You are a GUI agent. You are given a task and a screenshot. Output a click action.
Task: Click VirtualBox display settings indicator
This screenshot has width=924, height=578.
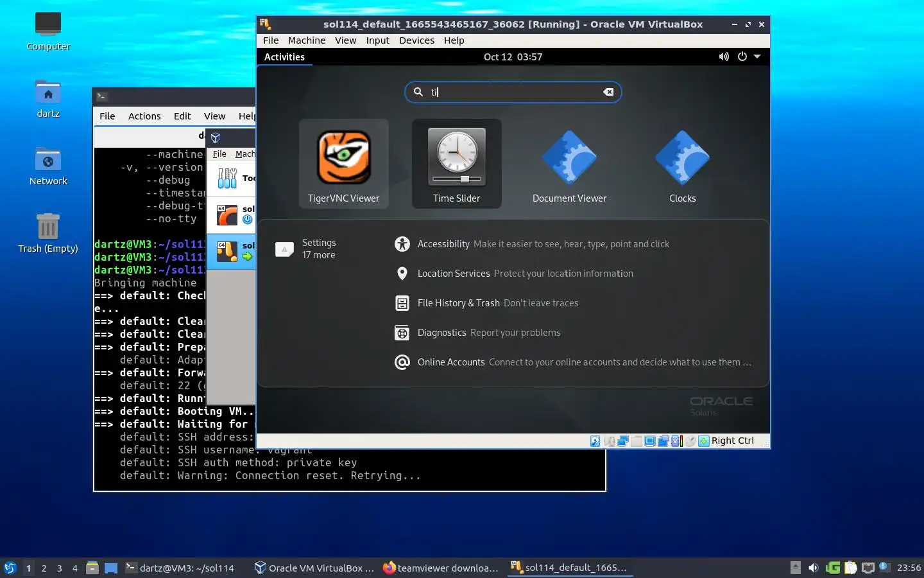649,441
